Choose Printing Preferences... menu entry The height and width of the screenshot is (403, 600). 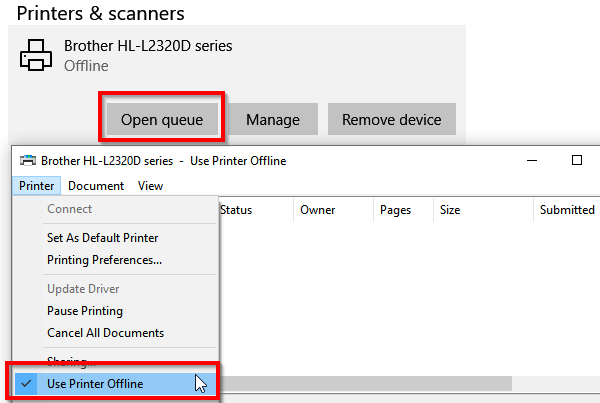coord(117,260)
